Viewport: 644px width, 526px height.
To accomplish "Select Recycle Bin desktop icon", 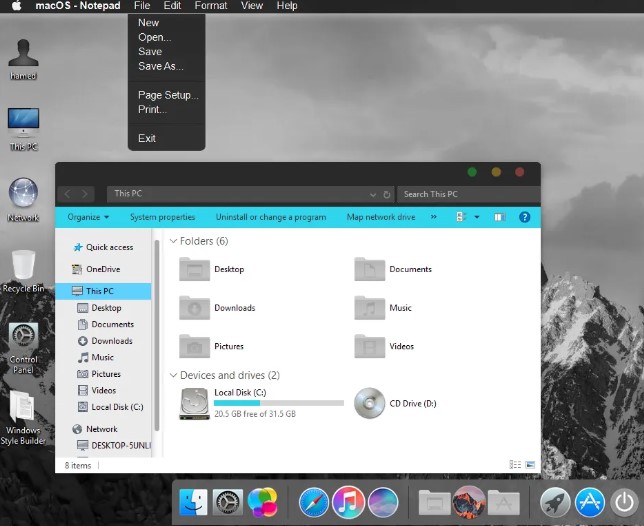I will pos(23,271).
